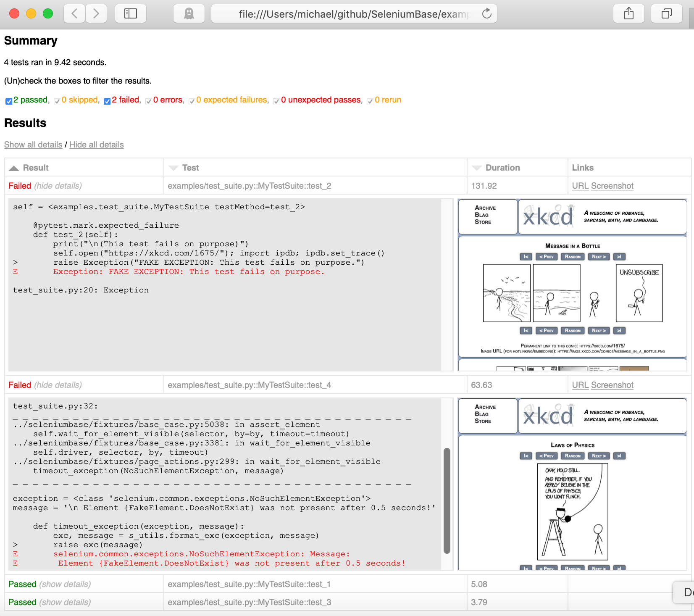Click Random on the xkcd comic navigation
The width and height of the screenshot is (694, 616).
(573, 257)
